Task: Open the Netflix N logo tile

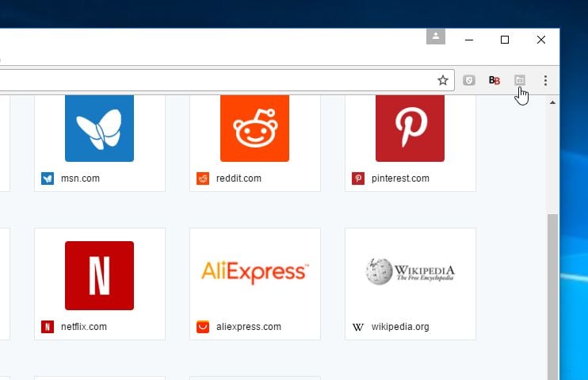Action: (99, 275)
